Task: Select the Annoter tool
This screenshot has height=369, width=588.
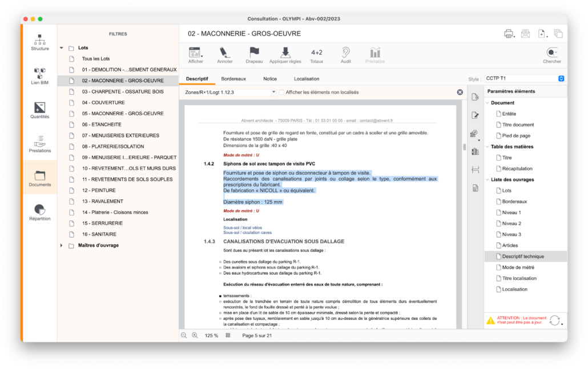Action: (x=224, y=55)
